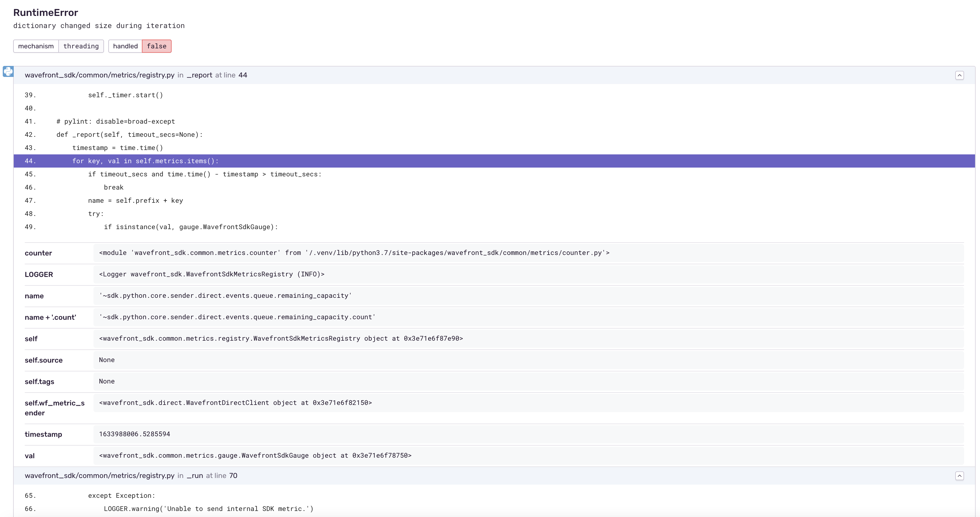Click the mechanism tag icon
Image resolution: width=980 pixels, height=517 pixels.
pyautogui.click(x=35, y=46)
